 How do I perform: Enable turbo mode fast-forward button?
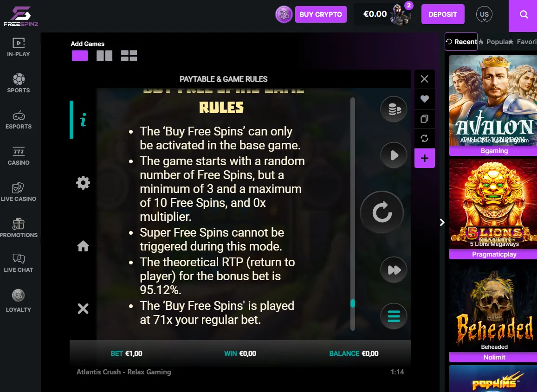click(x=394, y=270)
